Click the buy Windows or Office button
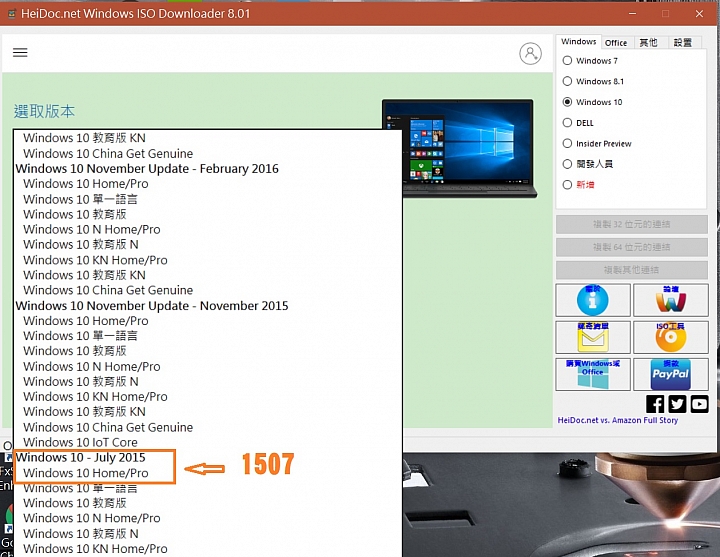Screen dimensions: 720x557 (593, 374)
